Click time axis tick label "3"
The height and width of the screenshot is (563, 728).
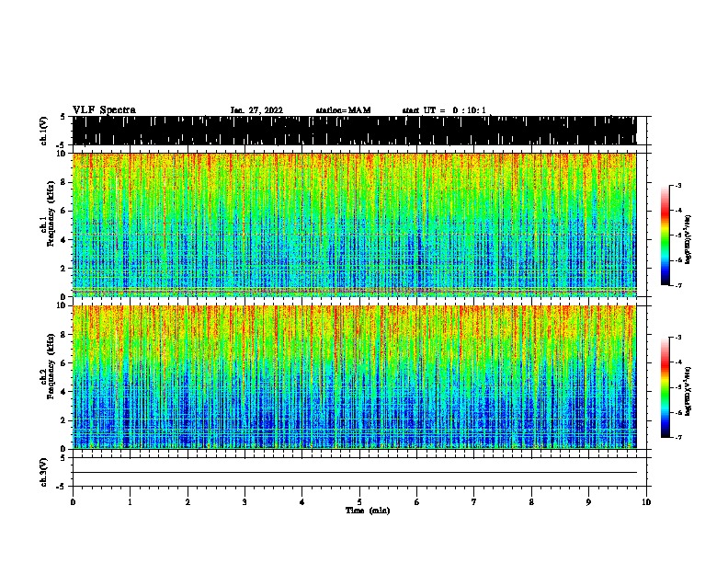coord(245,502)
